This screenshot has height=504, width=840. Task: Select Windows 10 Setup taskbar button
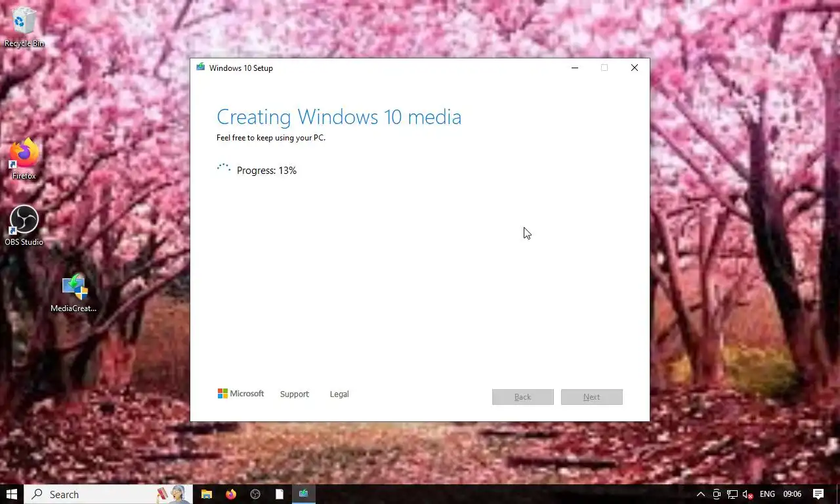(x=303, y=494)
